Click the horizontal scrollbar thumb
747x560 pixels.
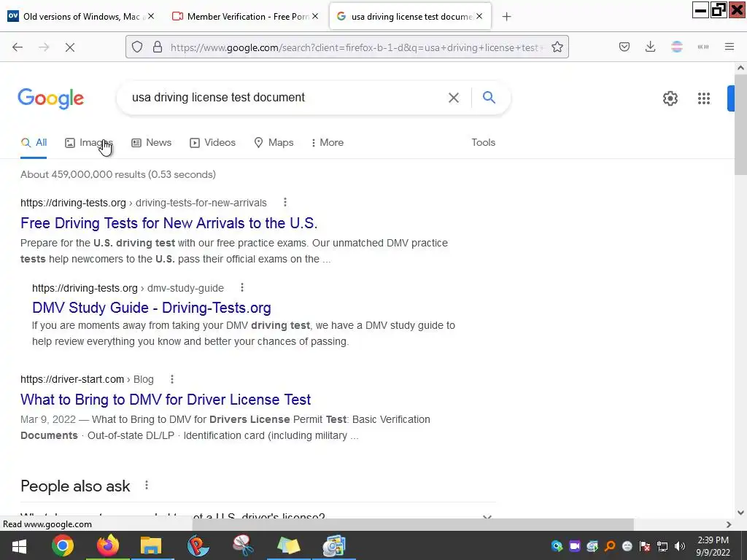(413, 524)
